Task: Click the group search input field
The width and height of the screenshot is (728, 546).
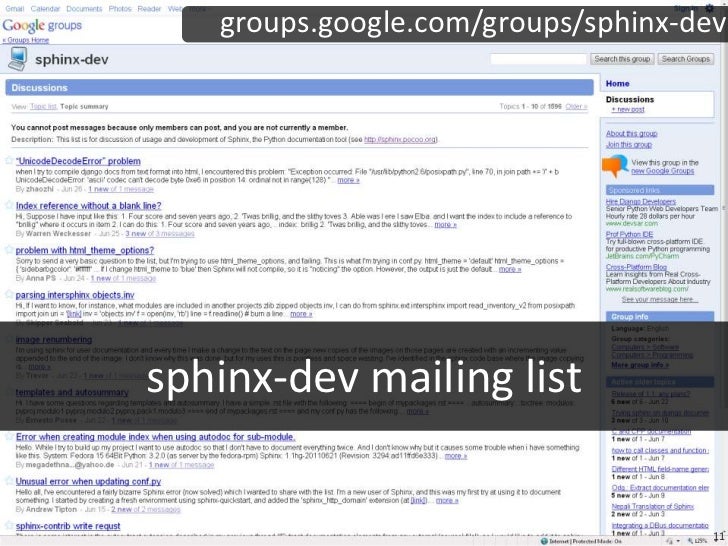Action: coord(539,59)
